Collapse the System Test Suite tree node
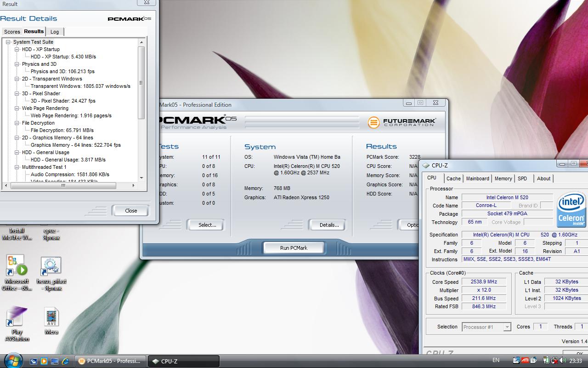Viewport: 588px width, 368px height. click(x=8, y=42)
